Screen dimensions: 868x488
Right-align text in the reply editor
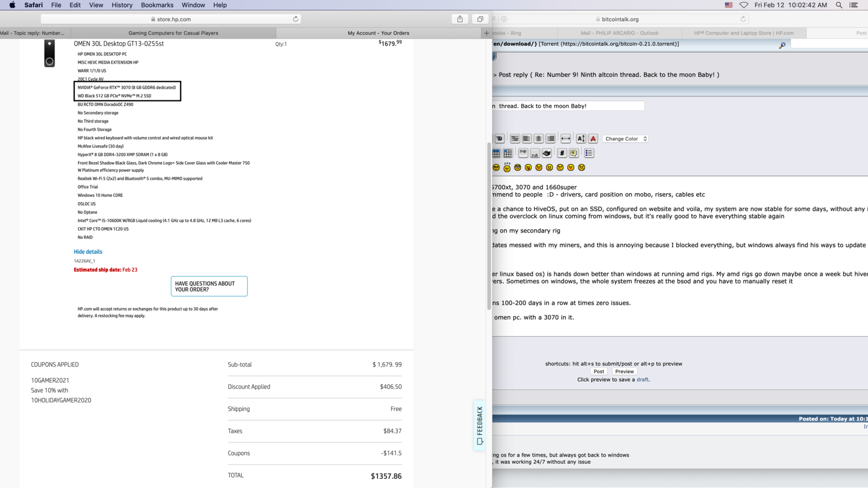[x=550, y=138]
